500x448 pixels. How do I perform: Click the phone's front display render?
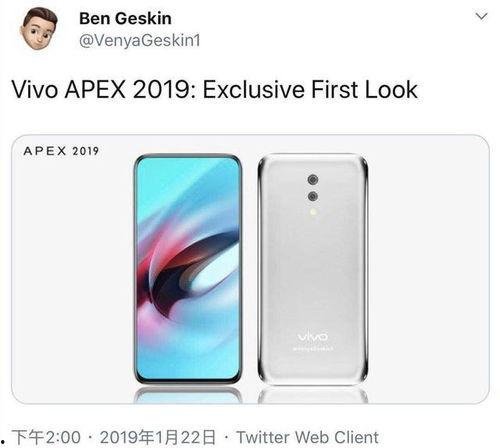pos(188,269)
